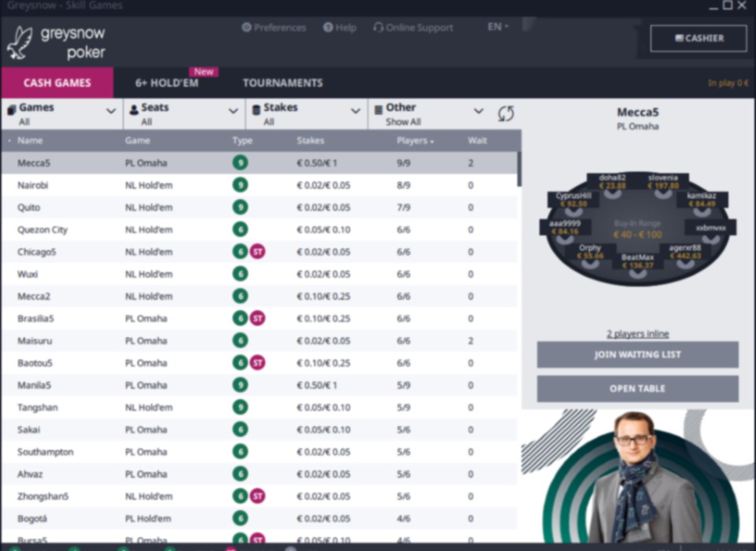
Task: Select the Sakai table name
Action: [x=29, y=430]
